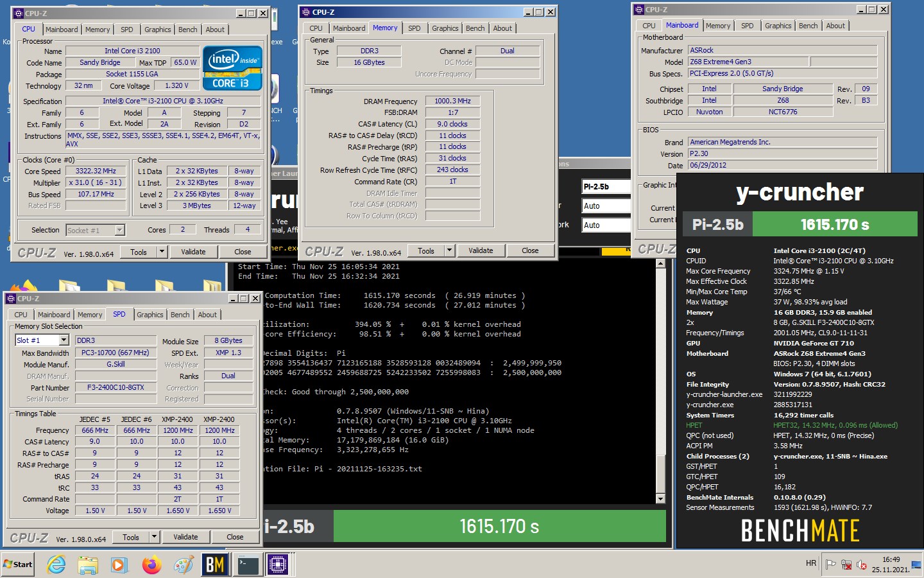
Task: Click the title bar icon of CPU-Z Memory window
Action: pyautogui.click(x=305, y=12)
